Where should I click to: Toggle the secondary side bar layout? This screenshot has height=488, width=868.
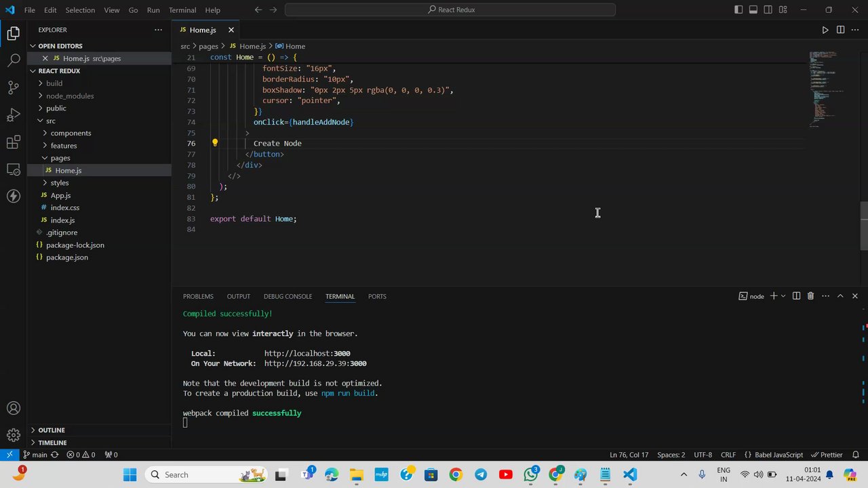(x=768, y=10)
